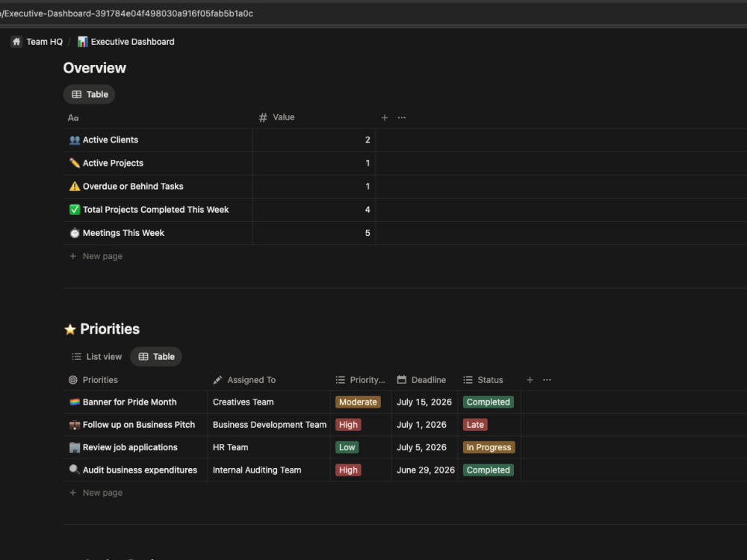Screen dimensions: 747x560
Task: Add a property to the Priorities table with plus
Action: pyautogui.click(x=530, y=380)
